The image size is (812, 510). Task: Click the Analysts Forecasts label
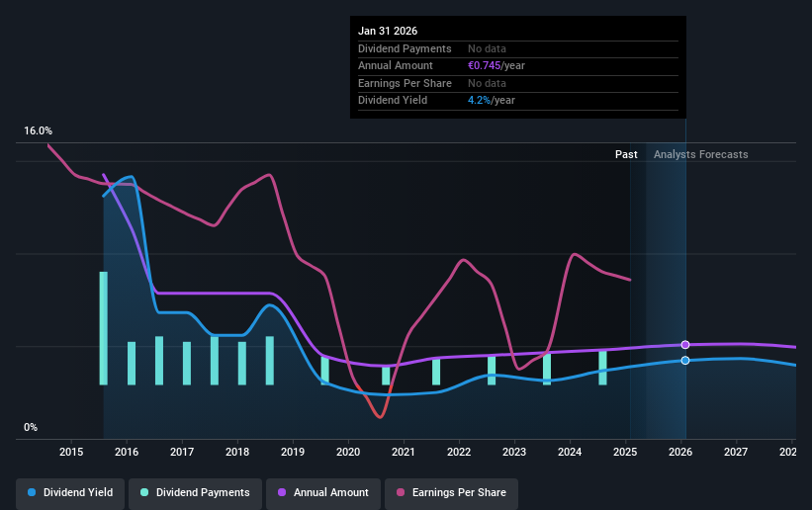tap(700, 154)
